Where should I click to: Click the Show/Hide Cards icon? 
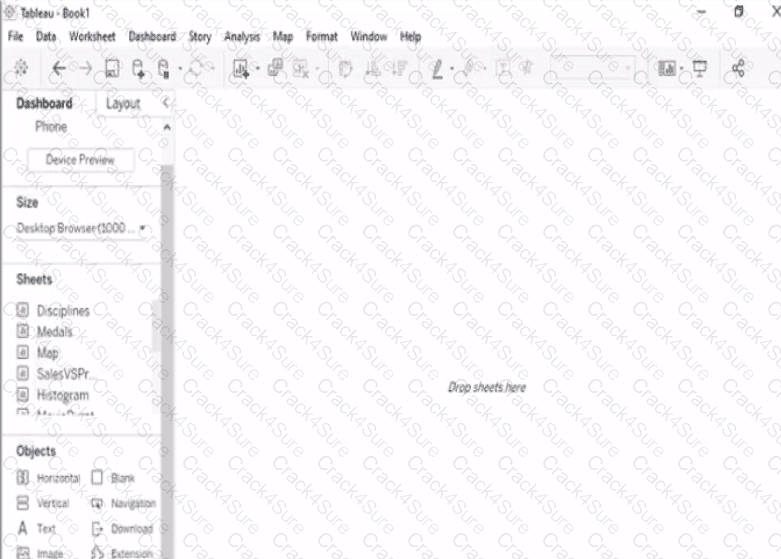667,68
